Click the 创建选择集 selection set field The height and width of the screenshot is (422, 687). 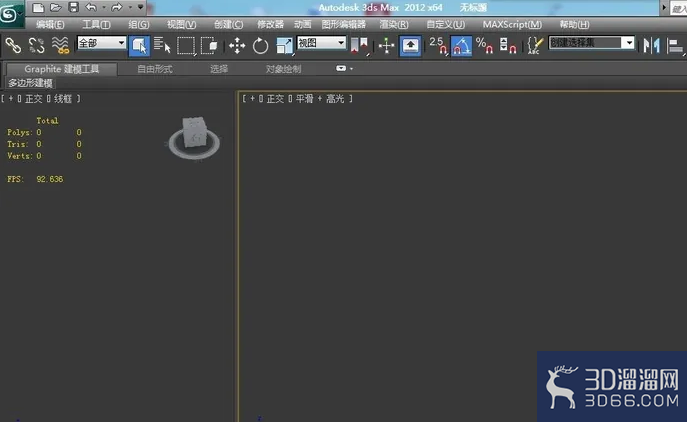click(x=585, y=43)
